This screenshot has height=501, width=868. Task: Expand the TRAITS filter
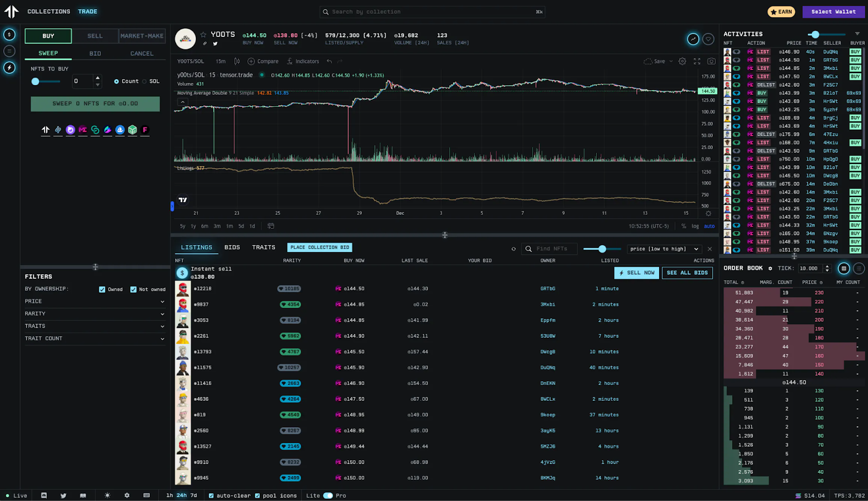94,326
